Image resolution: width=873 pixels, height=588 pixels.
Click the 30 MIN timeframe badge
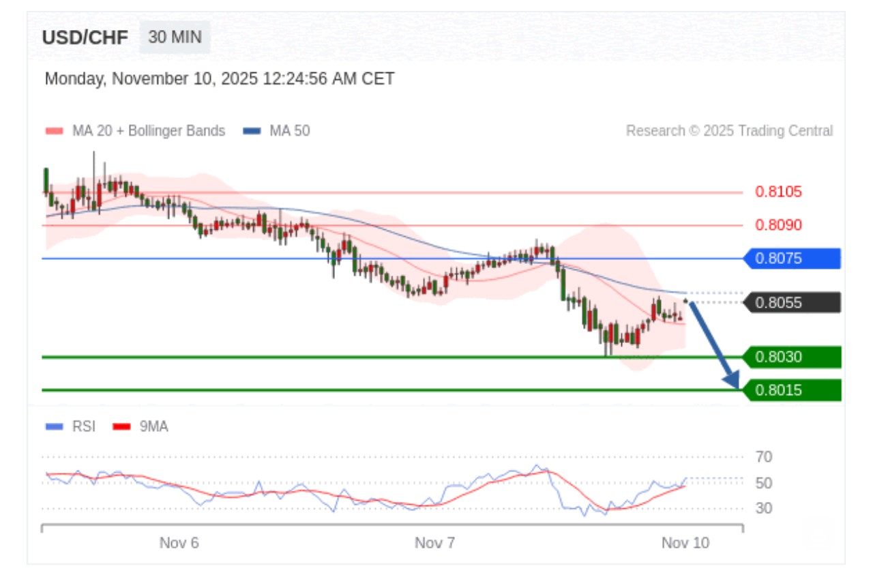pyautogui.click(x=175, y=38)
